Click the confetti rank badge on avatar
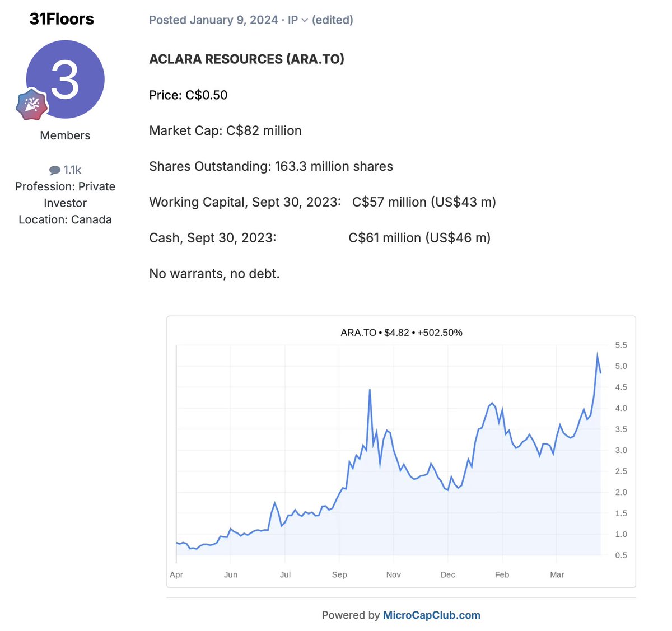This screenshot has height=631, width=672. (32, 104)
